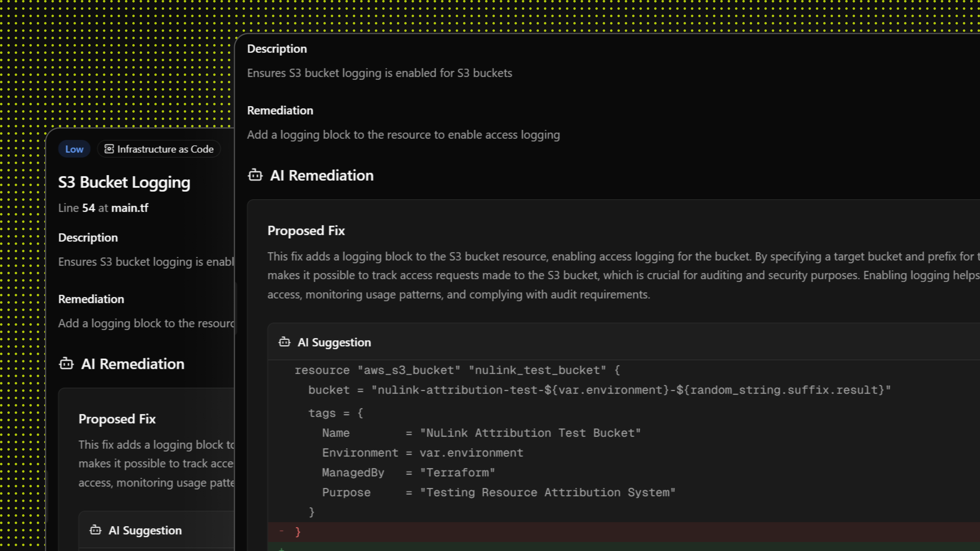Click the S3 Bucket Logging title
Image resolution: width=980 pixels, height=551 pixels.
pyautogui.click(x=124, y=182)
